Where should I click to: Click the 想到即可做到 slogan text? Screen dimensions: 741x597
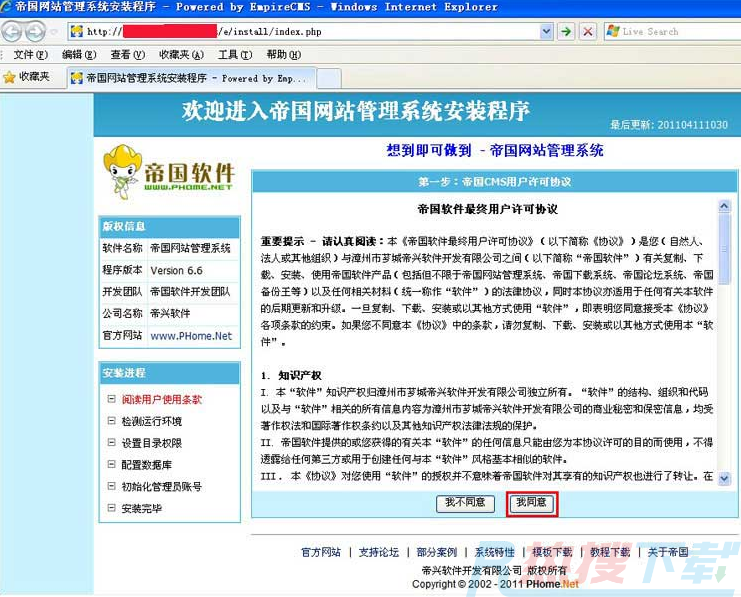429,150
